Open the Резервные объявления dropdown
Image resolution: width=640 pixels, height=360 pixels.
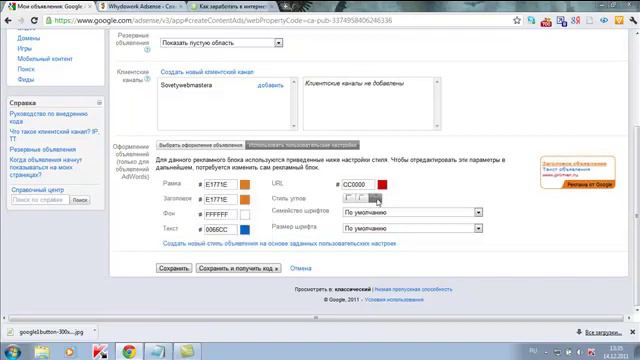click(x=221, y=42)
